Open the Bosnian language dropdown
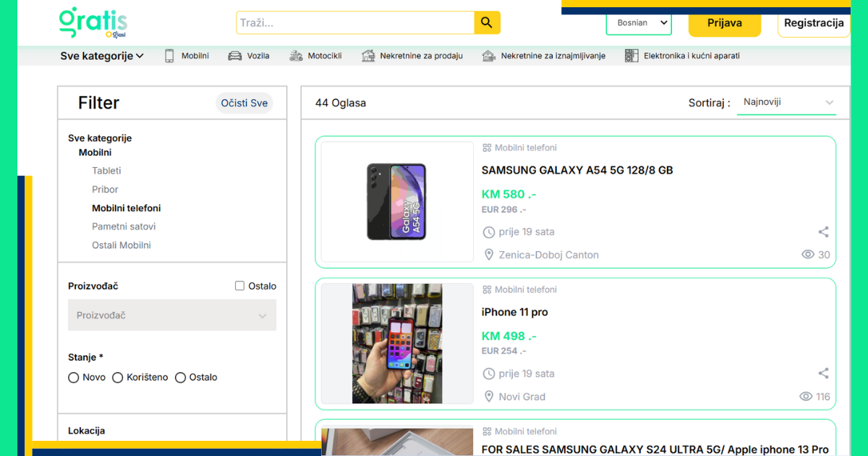This screenshot has width=868, height=456. [x=639, y=23]
